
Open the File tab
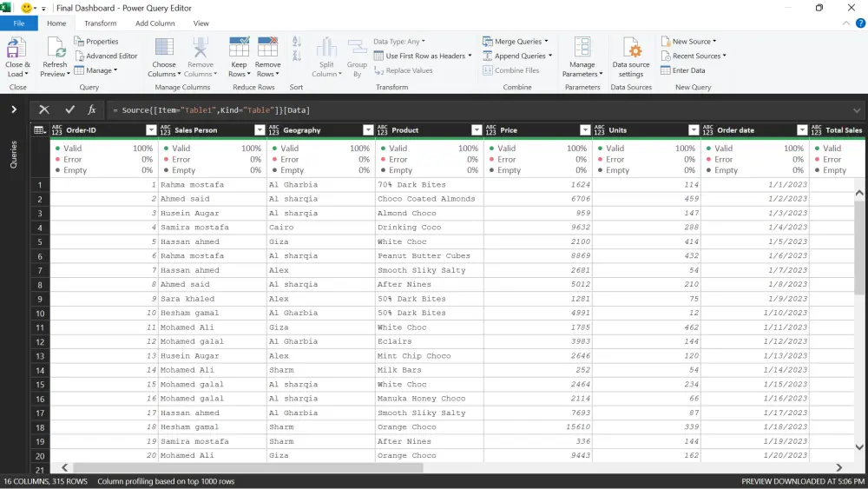[19, 23]
